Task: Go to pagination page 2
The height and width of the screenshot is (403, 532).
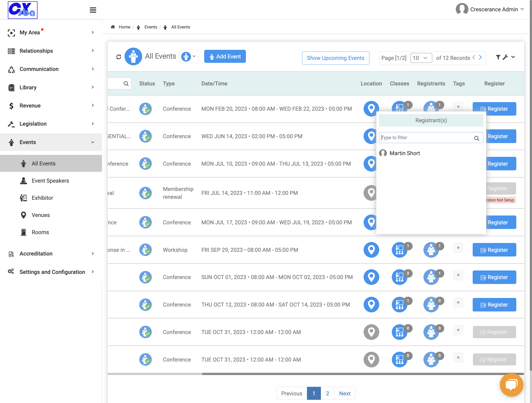Action: point(328,393)
